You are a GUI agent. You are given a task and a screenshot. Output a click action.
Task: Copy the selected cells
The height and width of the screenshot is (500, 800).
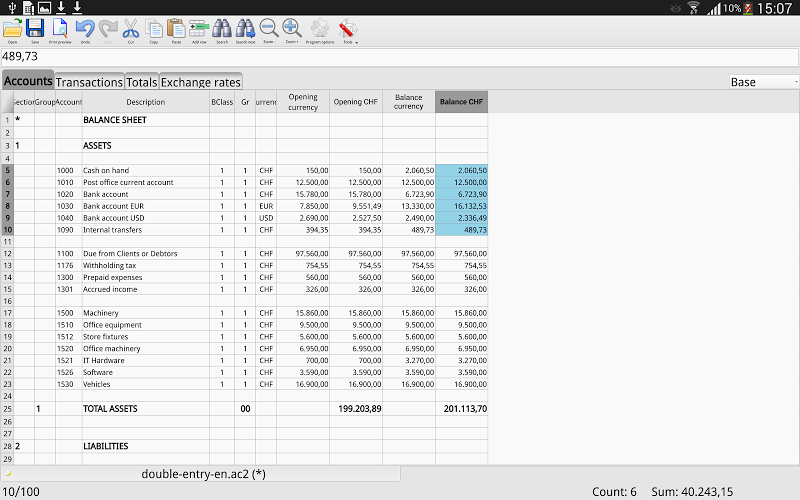pos(154,31)
